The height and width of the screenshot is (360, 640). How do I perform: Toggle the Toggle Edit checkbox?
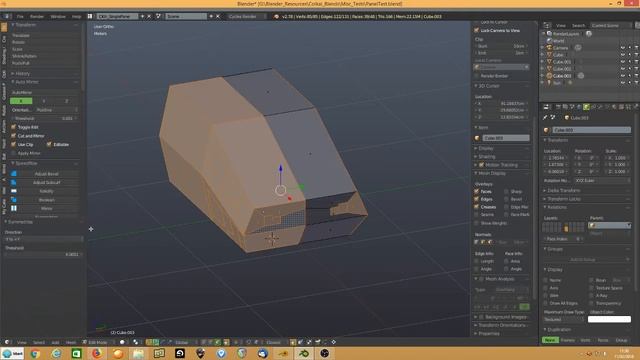13,127
